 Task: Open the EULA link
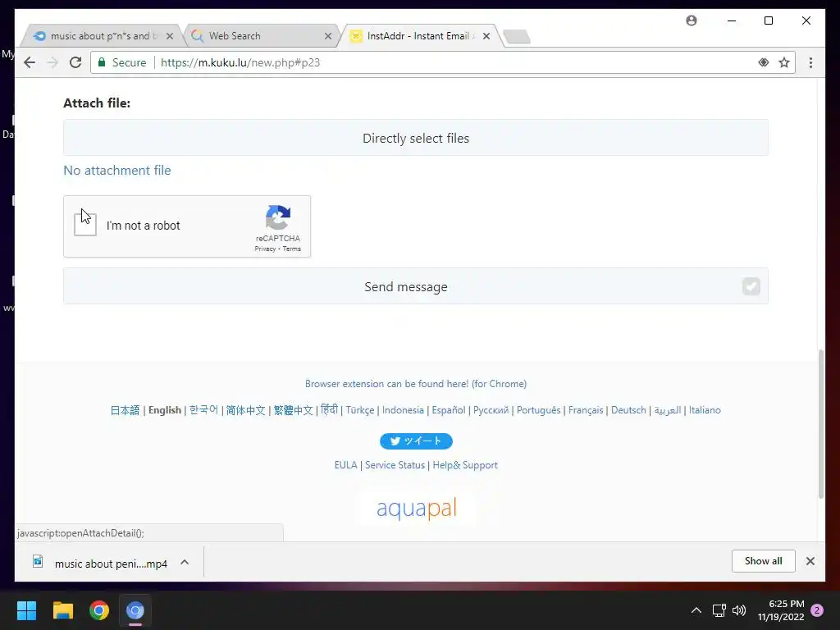point(345,465)
